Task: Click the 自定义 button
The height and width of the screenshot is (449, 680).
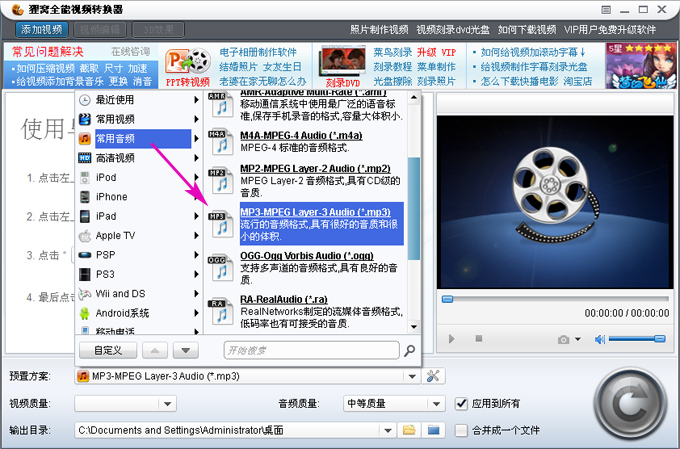Action: coord(108,351)
